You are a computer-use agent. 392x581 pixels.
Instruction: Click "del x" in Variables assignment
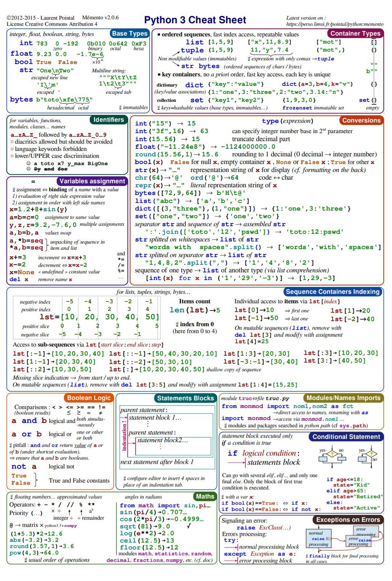point(19,280)
